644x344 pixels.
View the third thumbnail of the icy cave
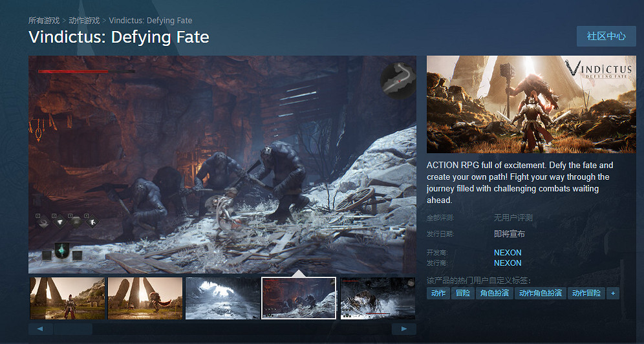[x=222, y=298]
